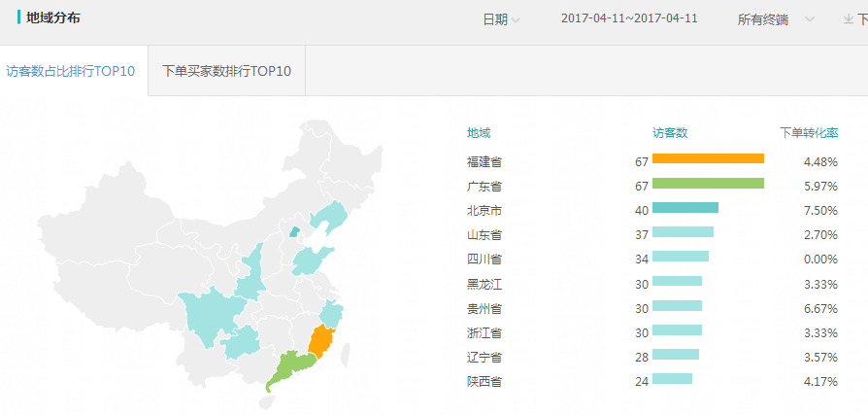This screenshot has height=415, width=868.
Task: Click visitor count 34 for 四川省
Action: click(642, 259)
